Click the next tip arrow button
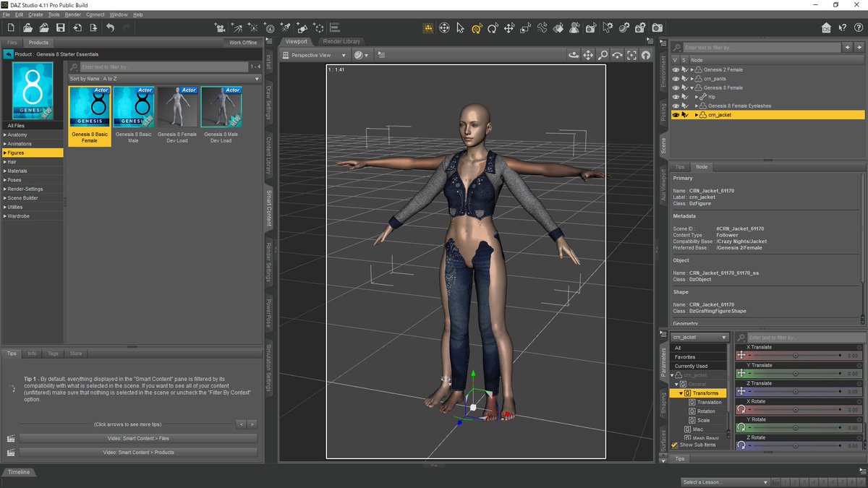This screenshot has height=488, width=868. (252, 424)
